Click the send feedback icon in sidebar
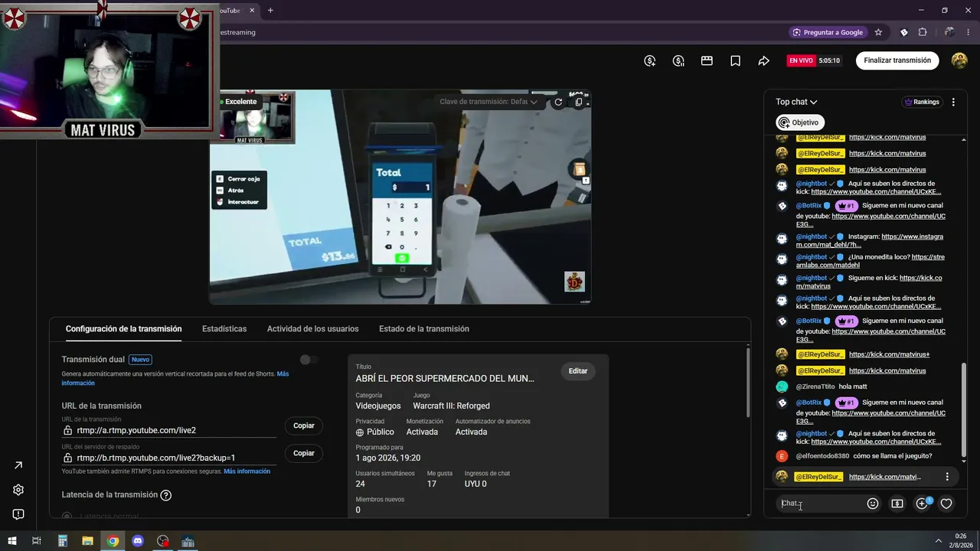 point(18,514)
